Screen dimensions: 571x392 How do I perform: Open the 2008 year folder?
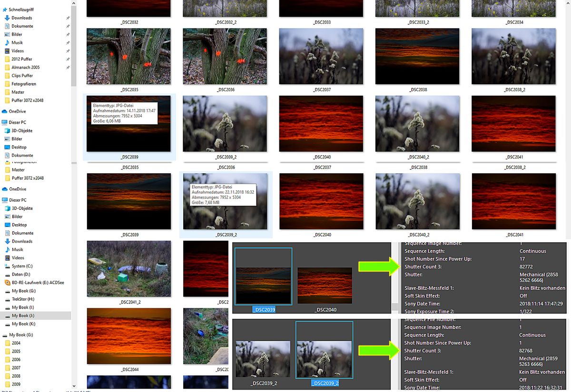coord(20,376)
